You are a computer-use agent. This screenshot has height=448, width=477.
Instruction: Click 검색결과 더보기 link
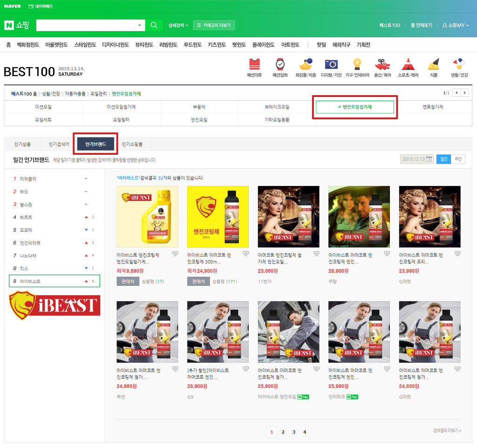tap(447, 430)
